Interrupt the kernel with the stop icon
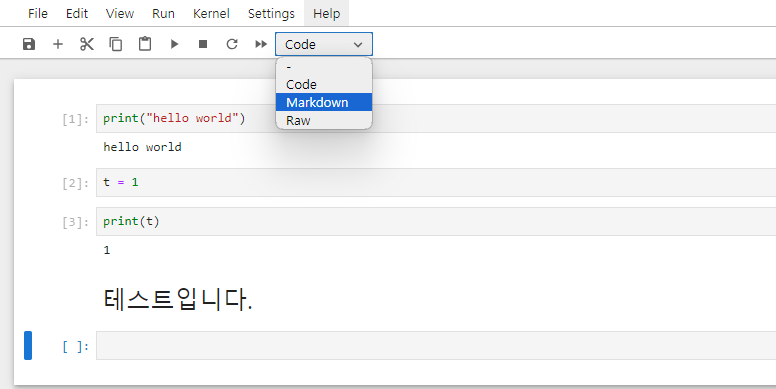The height and width of the screenshot is (389, 776). click(x=203, y=44)
